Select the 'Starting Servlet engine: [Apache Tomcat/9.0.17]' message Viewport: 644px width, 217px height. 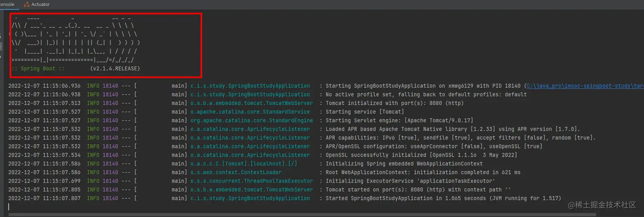tap(400, 121)
